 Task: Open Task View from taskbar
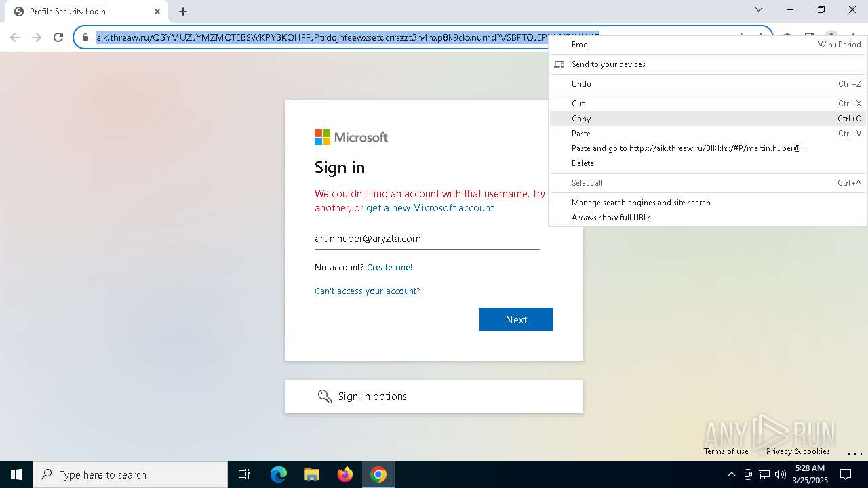click(244, 474)
